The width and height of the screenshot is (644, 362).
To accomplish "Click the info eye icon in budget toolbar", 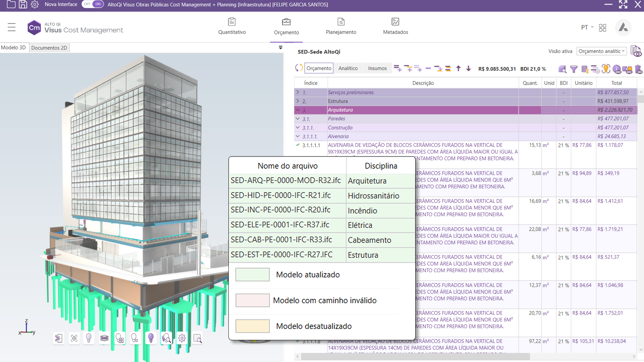I will pos(617,69).
